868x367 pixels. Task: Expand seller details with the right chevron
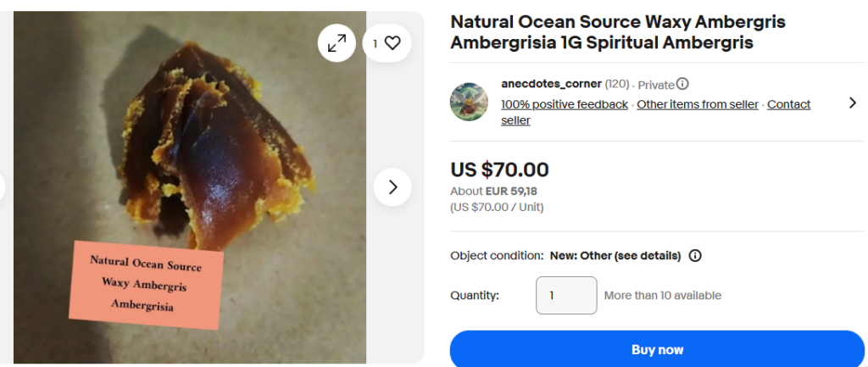(852, 103)
